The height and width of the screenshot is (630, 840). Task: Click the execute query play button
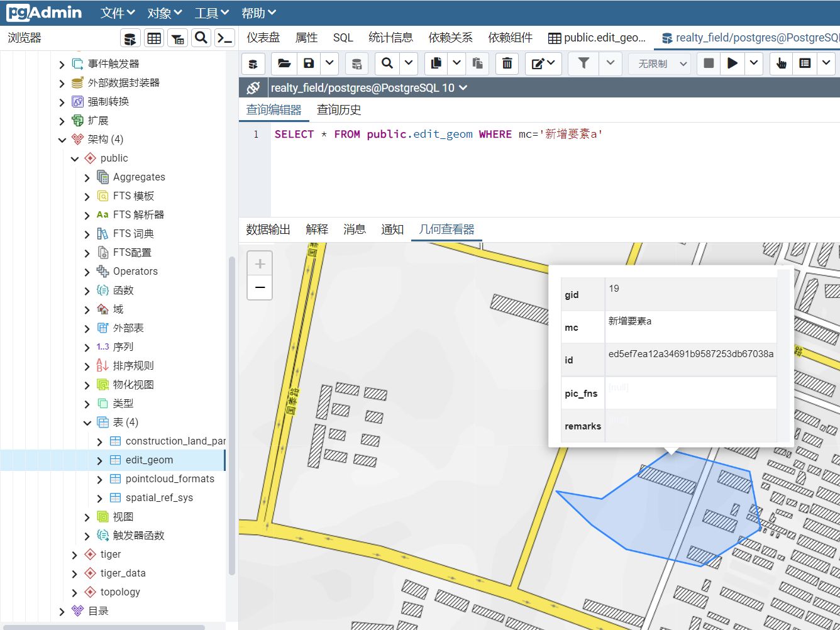pyautogui.click(x=732, y=63)
